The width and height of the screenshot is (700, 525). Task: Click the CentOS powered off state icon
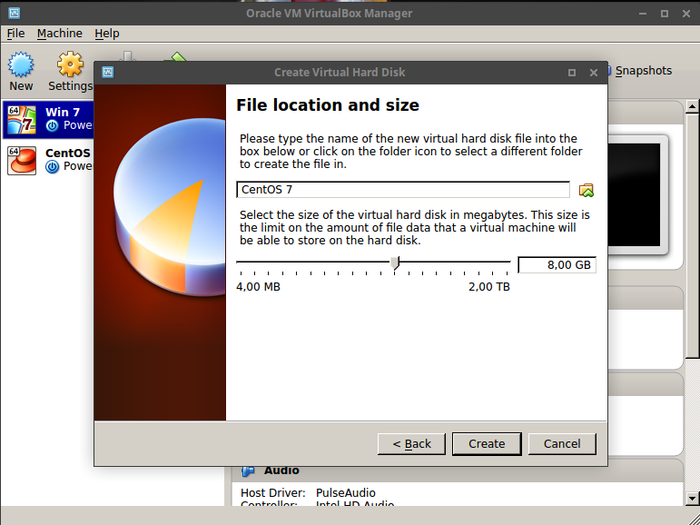point(52,167)
